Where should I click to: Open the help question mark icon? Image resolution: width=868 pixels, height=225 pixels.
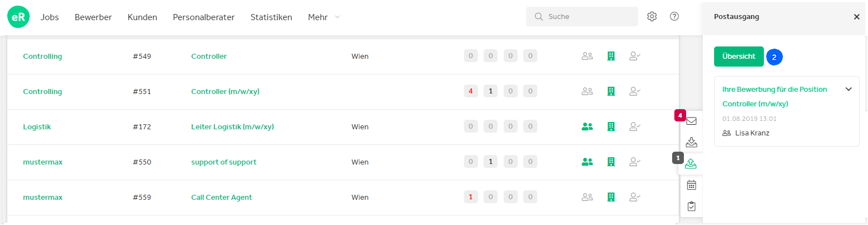(x=674, y=17)
